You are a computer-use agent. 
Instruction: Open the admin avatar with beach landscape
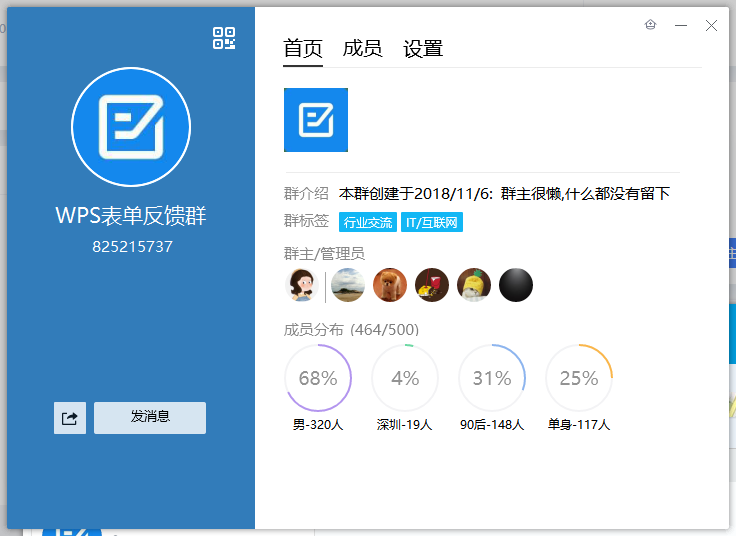[348, 285]
